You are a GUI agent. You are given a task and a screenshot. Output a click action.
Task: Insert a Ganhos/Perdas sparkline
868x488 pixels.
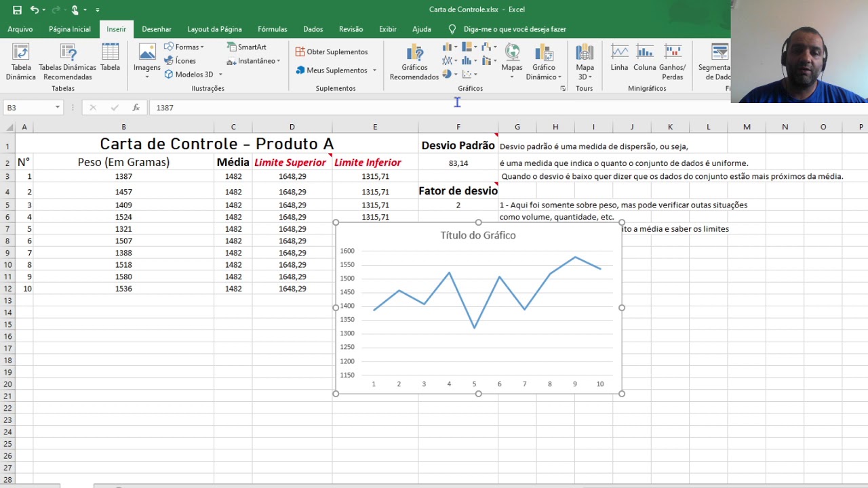[673, 62]
